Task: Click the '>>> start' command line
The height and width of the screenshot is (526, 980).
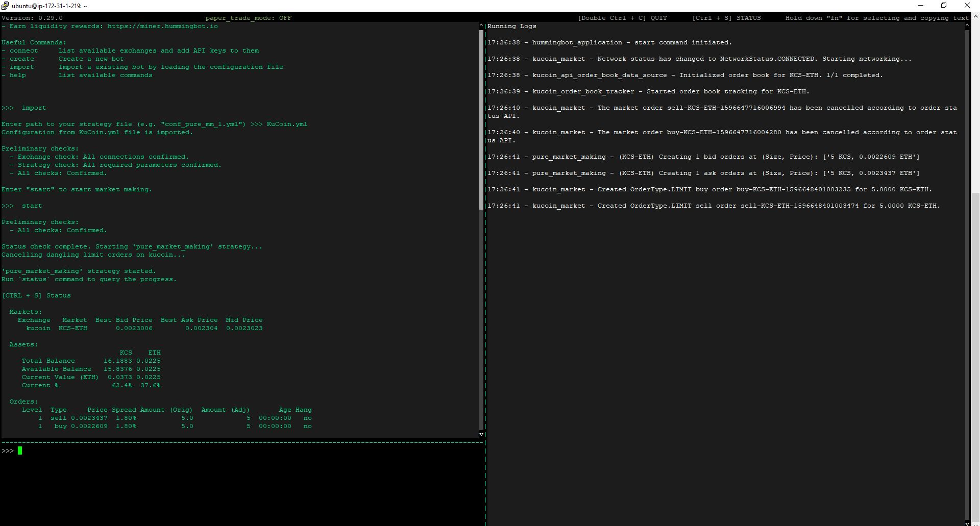Action: (x=22, y=206)
